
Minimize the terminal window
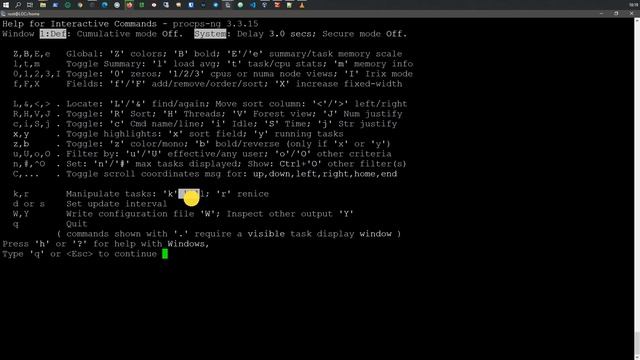click(602, 13)
